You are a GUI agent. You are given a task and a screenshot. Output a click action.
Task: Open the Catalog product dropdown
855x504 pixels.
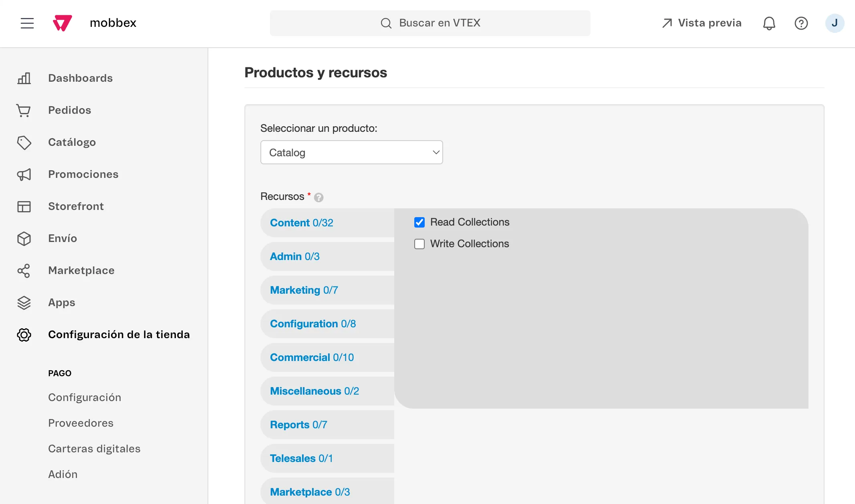coord(351,152)
